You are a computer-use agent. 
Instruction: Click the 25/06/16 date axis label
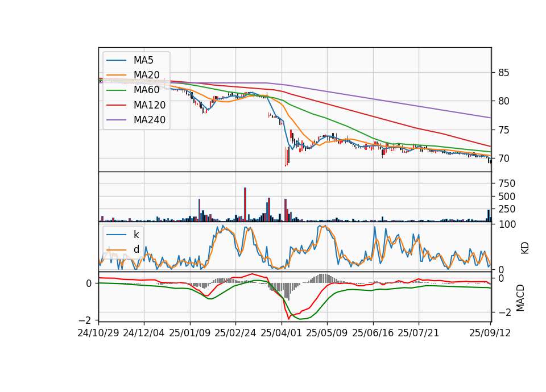click(x=373, y=333)
